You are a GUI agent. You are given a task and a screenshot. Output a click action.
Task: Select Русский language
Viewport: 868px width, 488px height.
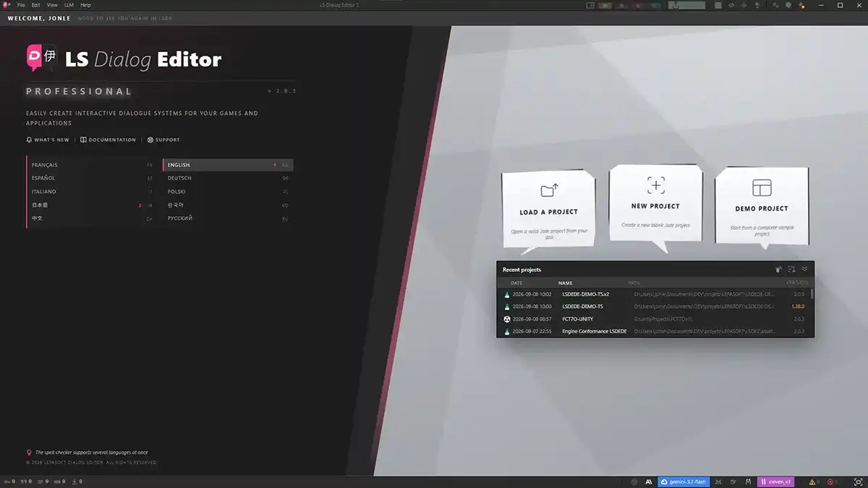tap(228, 218)
